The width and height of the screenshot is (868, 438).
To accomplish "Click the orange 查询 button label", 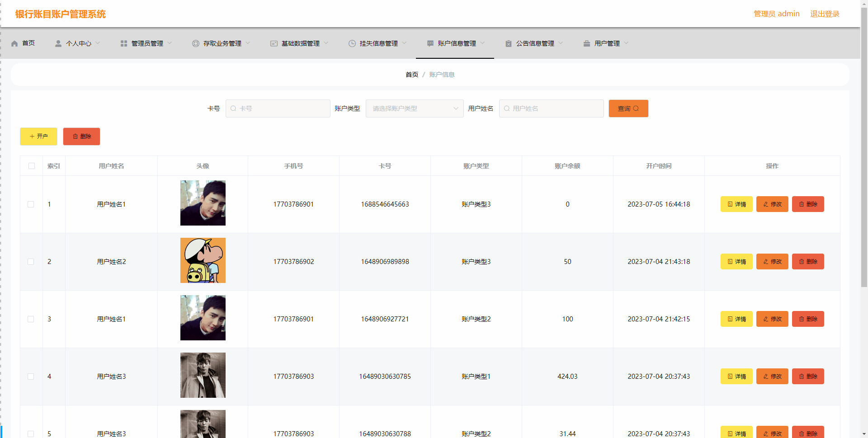I will 624,108.
